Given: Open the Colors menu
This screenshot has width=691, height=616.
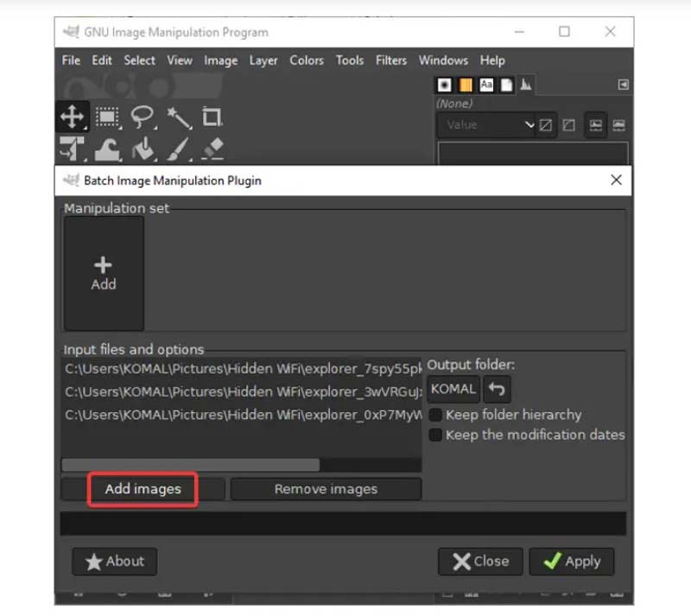Looking at the screenshot, I should point(307,60).
